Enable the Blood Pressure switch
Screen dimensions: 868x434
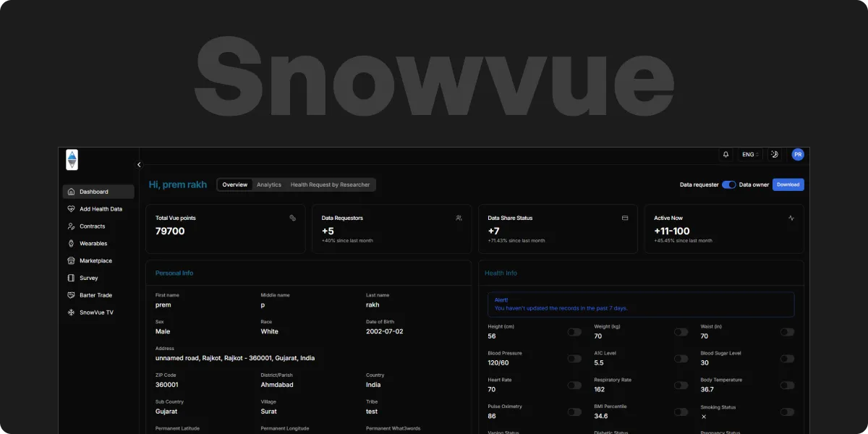pos(574,359)
